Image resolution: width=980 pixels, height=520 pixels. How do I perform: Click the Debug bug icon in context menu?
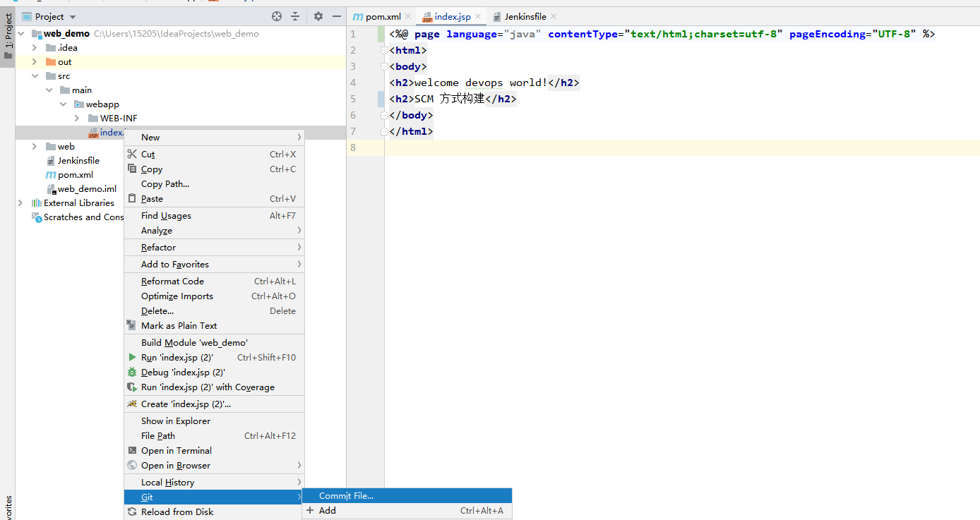point(132,372)
